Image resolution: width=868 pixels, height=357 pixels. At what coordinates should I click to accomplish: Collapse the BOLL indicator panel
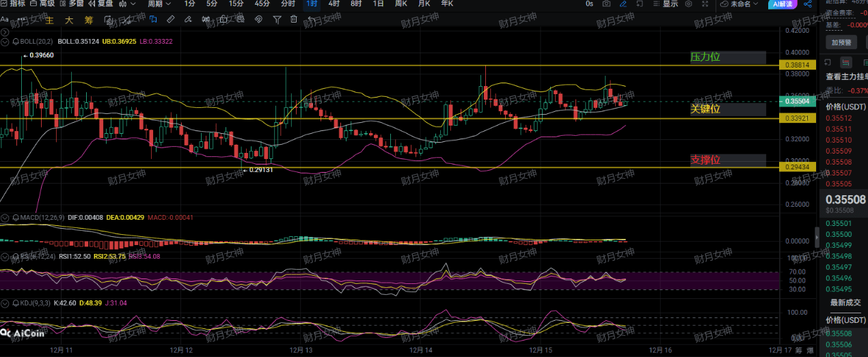coord(5,42)
